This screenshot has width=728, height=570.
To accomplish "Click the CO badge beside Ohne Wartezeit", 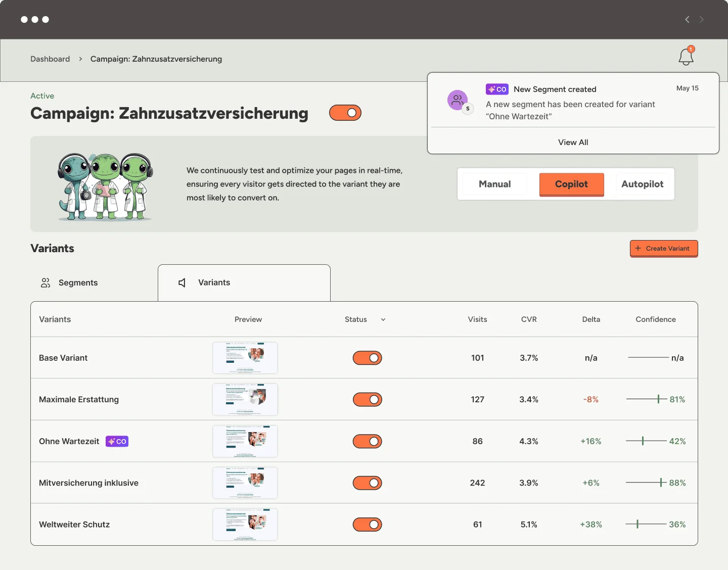I will tap(117, 441).
